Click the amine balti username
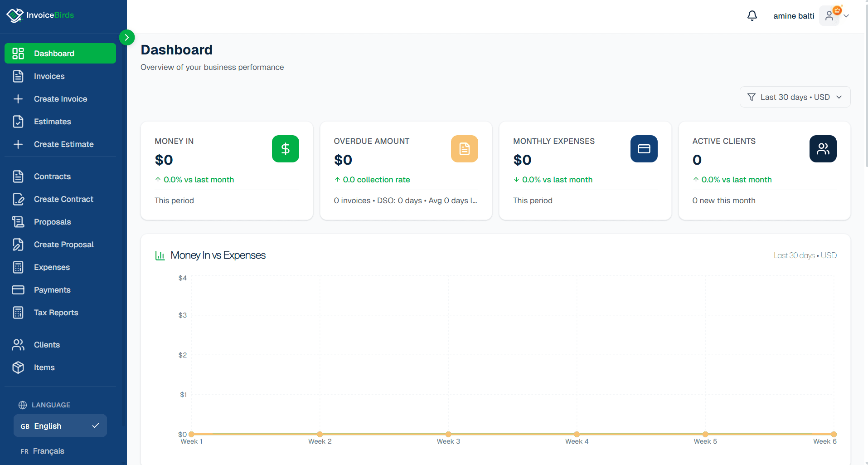Image resolution: width=868 pixels, height=465 pixels. point(794,16)
